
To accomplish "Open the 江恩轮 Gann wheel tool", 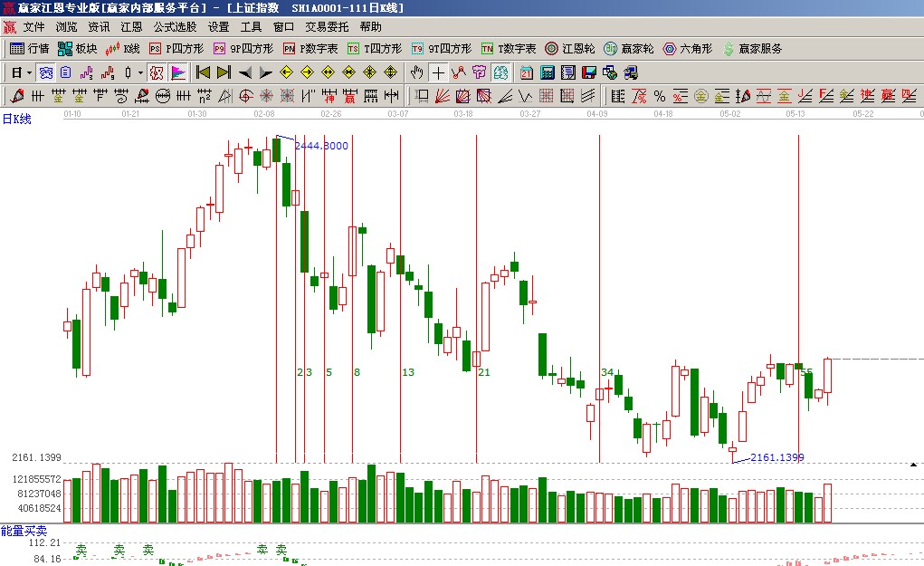I will (x=571, y=49).
